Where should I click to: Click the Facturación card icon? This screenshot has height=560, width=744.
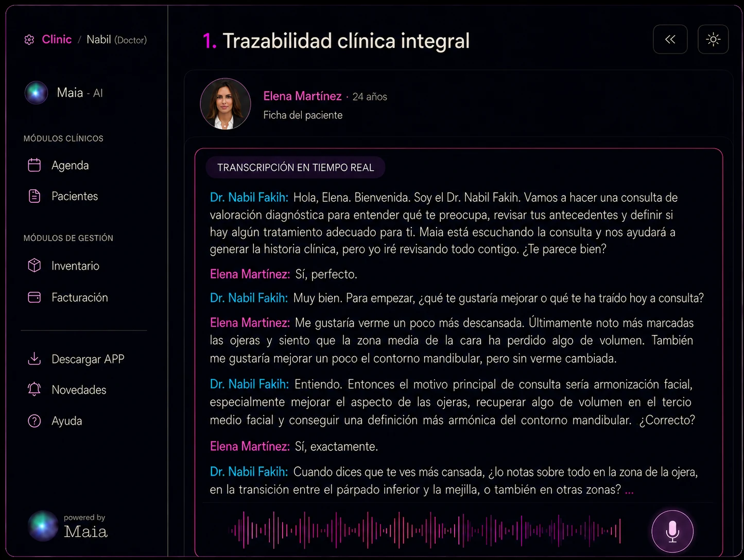[34, 297]
